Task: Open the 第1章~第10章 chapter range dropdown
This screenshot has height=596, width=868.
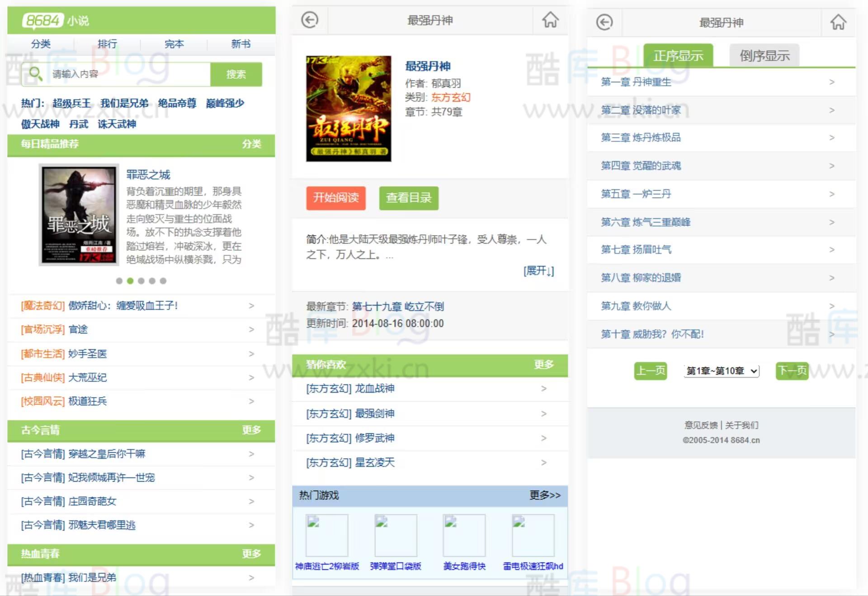Action: (x=721, y=371)
